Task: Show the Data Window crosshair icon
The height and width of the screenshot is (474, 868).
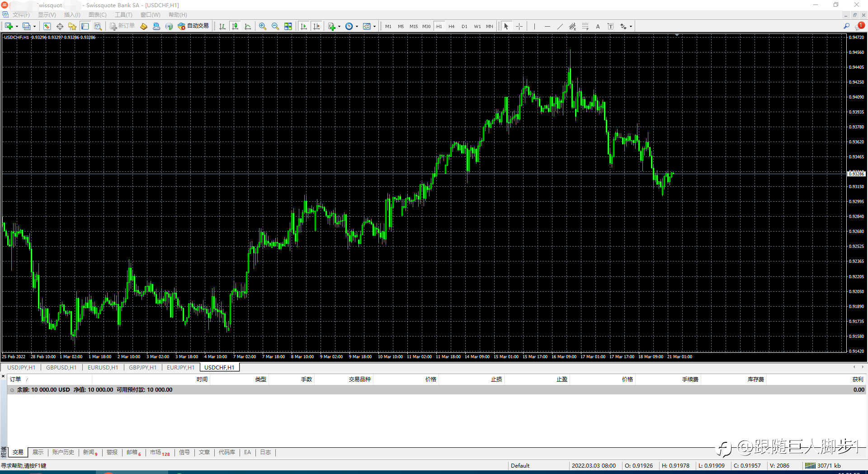Action: coord(60,26)
